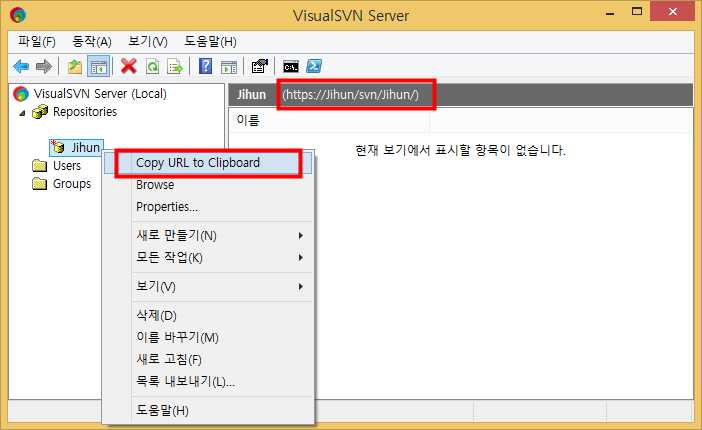The height and width of the screenshot is (430, 702).
Task: Minimize the VisualSVN Server window
Action: (x=610, y=13)
